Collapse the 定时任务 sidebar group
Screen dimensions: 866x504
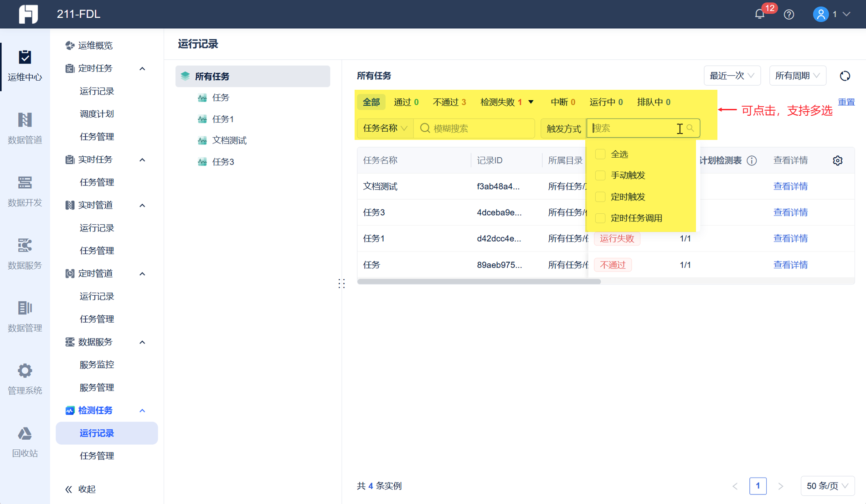coord(142,69)
